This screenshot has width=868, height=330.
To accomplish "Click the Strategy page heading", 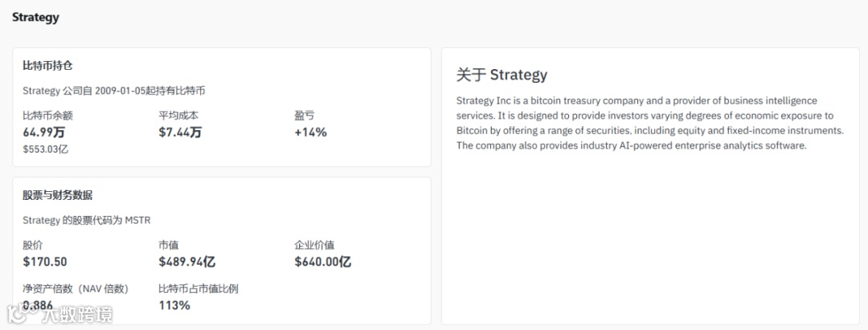I will pyautogui.click(x=35, y=17).
